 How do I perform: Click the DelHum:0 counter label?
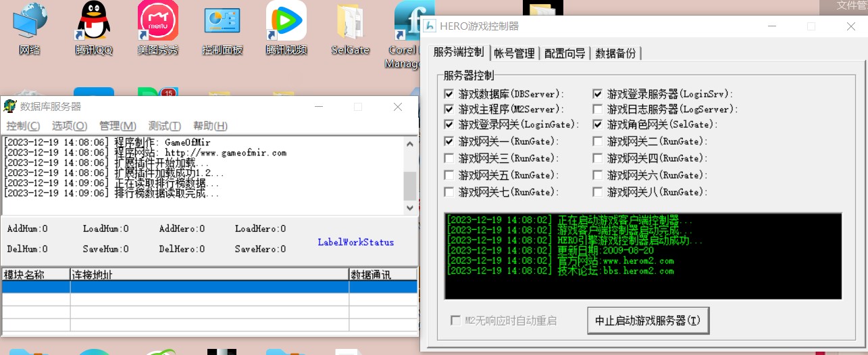coord(28,249)
